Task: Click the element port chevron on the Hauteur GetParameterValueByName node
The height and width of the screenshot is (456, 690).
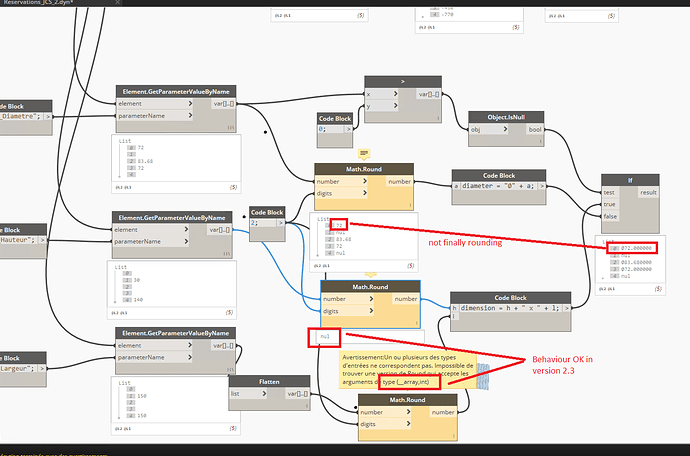Action: coord(186,229)
